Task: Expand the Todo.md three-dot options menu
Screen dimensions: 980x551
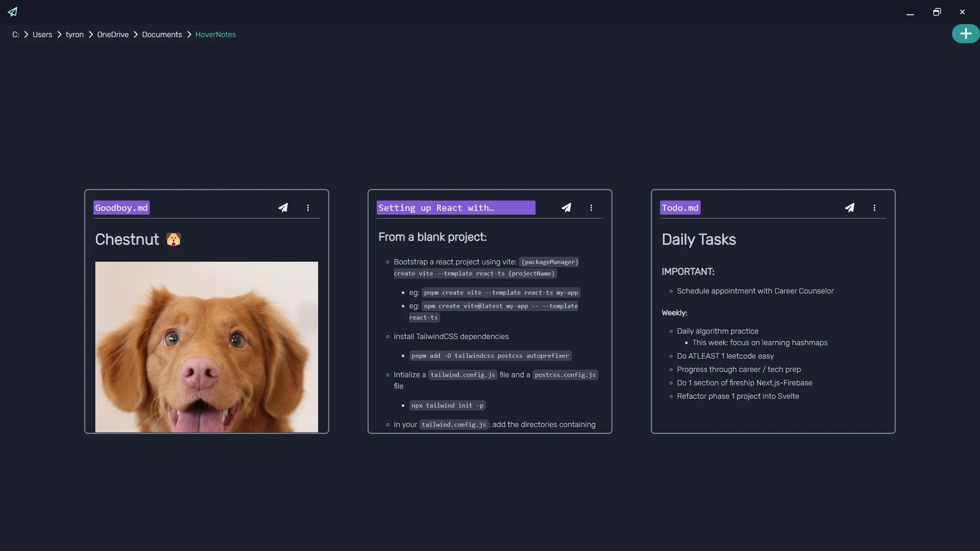Action: click(x=874, y=208)
